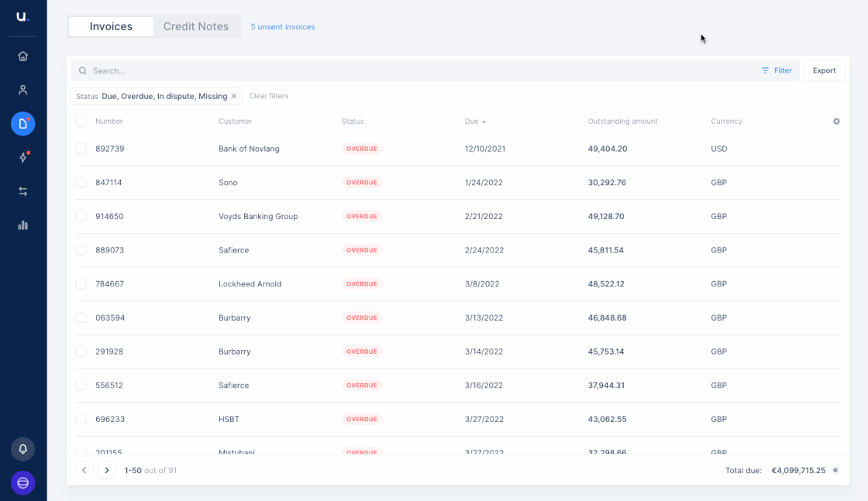The width and height of the screenshot is (868, 501).
Task: Check the box for invoice 556512
Action: coord(81,385)
